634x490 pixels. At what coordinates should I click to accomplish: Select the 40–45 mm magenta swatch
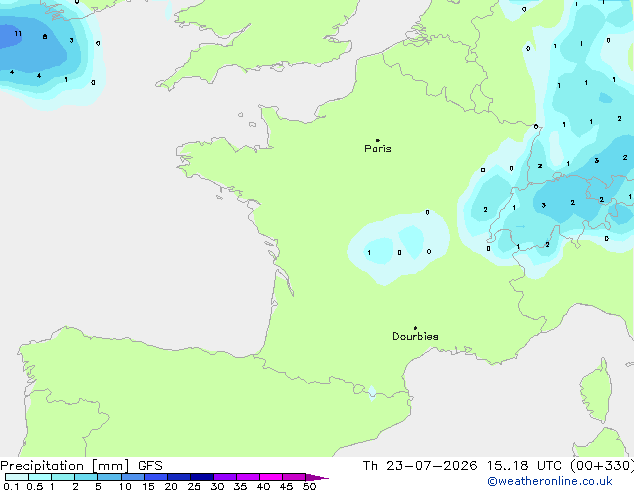[271, 477]
